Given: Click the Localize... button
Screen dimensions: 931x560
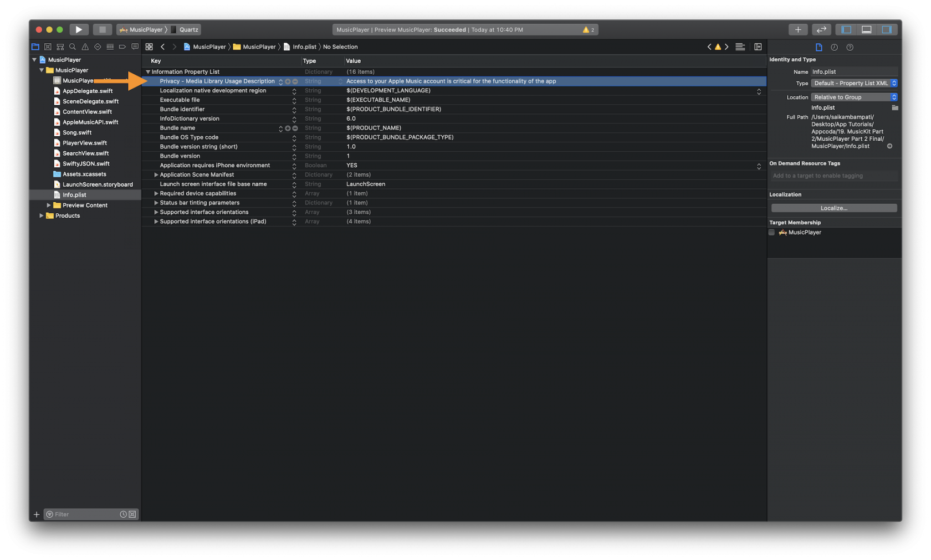Looking at the screenshot, I should click(833, 208).
